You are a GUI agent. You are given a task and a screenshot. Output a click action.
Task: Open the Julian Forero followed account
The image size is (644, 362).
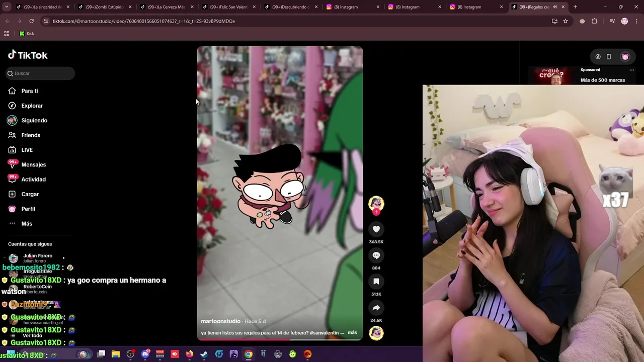click(x=38, y=258)
